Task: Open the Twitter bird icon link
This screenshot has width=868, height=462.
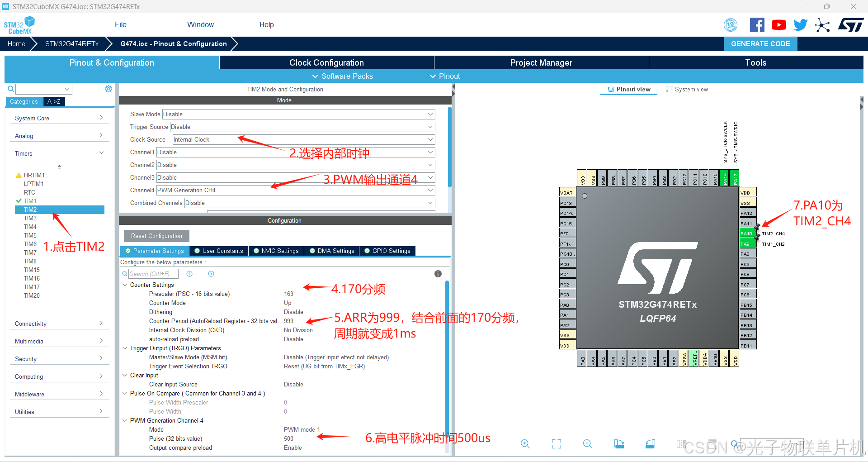Action: click(x=800, y=25)
